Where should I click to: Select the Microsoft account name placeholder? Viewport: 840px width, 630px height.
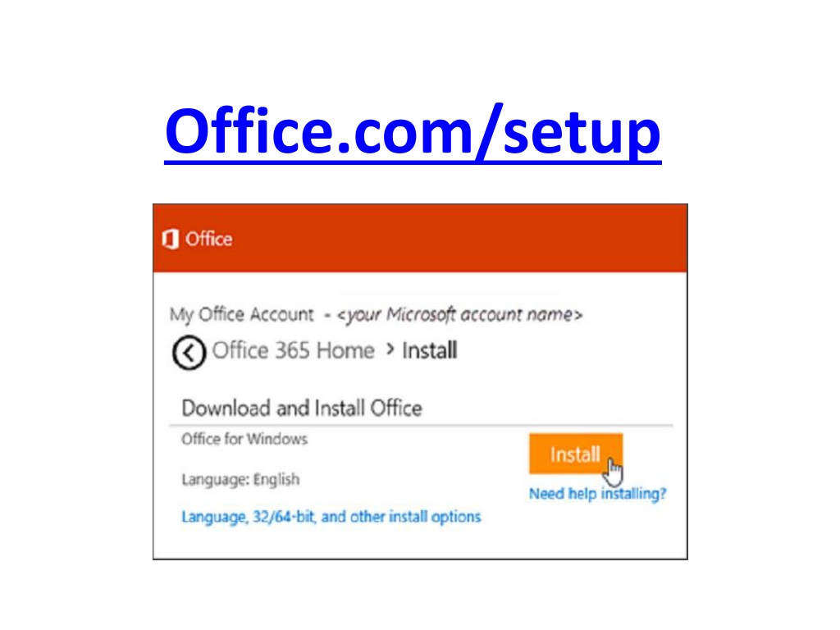tap(459, 314)
